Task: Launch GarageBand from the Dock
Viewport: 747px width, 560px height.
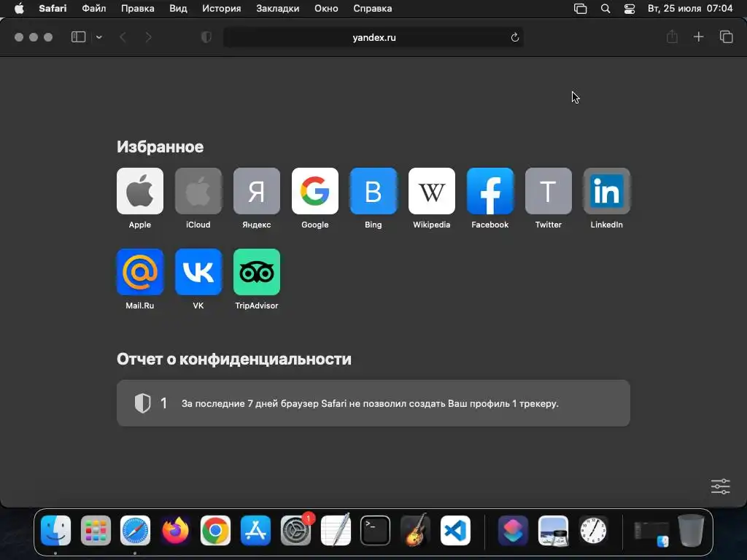Action: [415, 530]
